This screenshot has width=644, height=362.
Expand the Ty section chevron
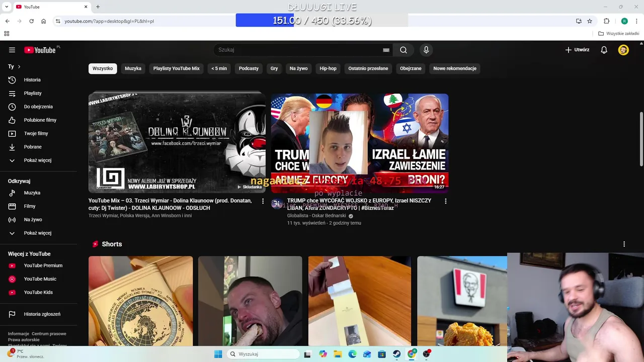[x=19, y=66]
